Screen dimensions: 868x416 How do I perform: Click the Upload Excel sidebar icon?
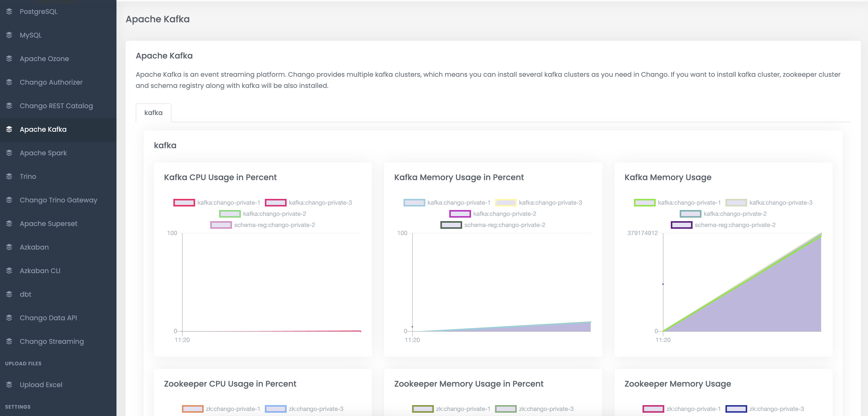(x=9, y=385)
